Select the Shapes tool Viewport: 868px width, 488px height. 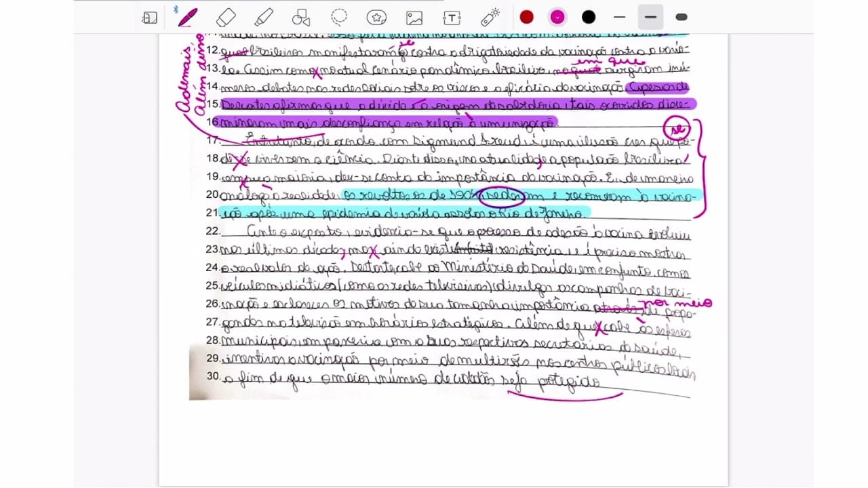coord(301,18)
